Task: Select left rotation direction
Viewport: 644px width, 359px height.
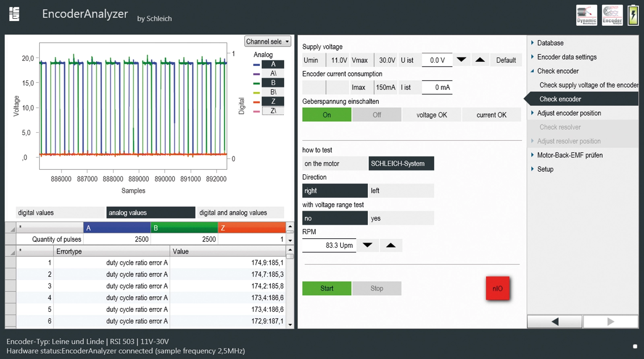Action: [x=401, y=191]
